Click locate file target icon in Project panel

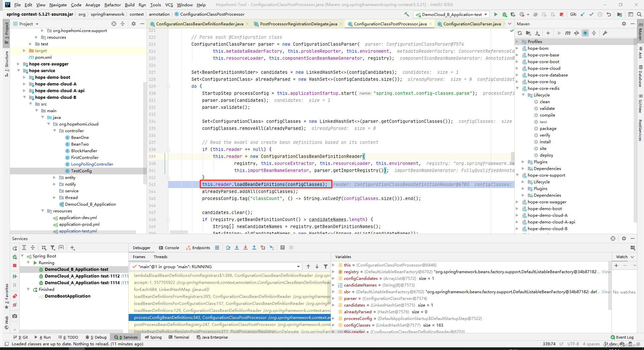114,24
